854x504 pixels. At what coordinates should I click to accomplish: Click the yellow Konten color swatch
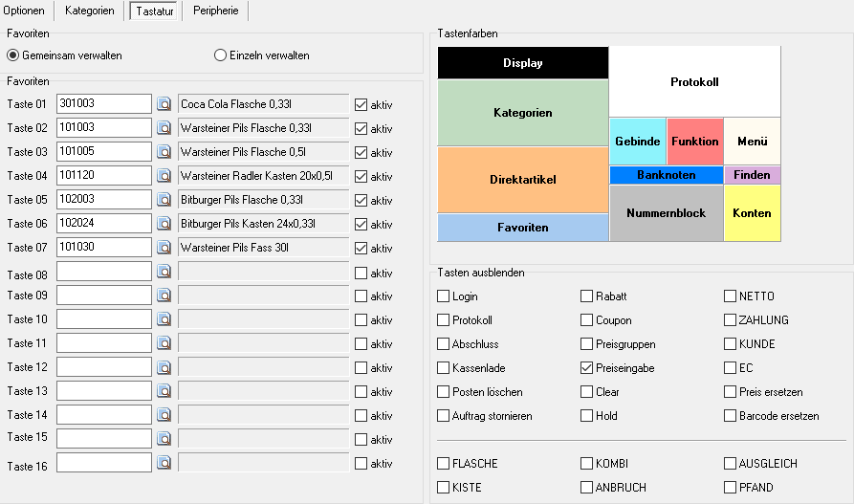[x=753, y=213]
